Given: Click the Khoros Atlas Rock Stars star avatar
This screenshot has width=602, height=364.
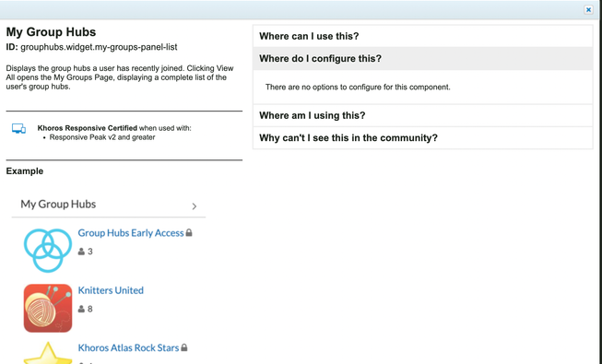Looking at the screenshot, I should tap(48, 353).
